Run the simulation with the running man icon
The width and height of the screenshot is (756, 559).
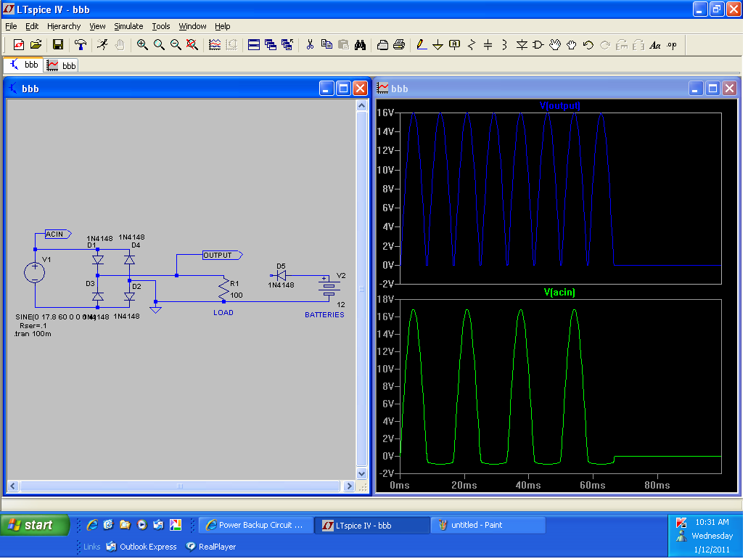tap(102, 45)
